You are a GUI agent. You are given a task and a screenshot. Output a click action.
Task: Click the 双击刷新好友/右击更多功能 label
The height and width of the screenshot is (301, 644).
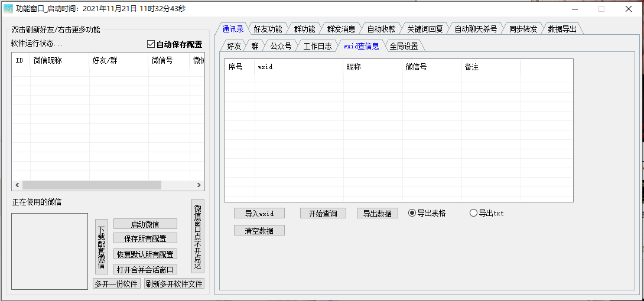pyautogui.click(x=56, y=30)
